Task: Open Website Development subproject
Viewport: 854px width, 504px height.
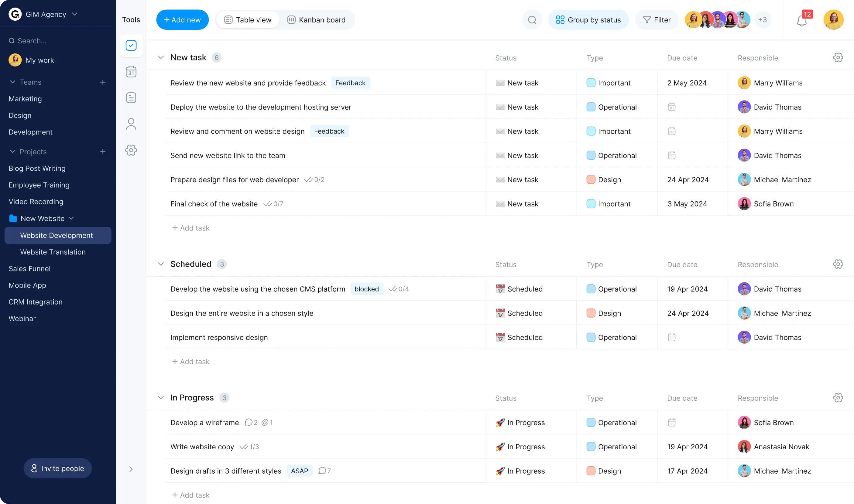Action: pyautogui.click(x=58, y=235)
